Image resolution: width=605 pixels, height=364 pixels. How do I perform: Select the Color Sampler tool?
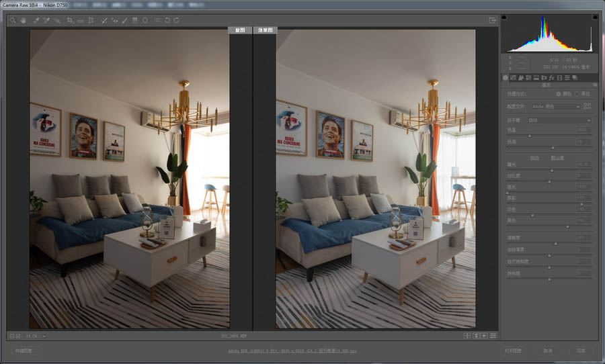point(46,20)
